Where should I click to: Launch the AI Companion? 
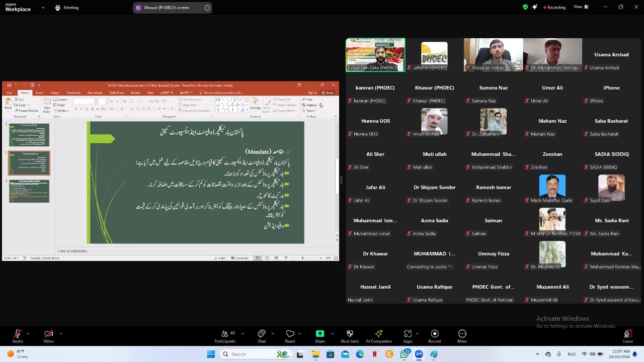point(378,336)
